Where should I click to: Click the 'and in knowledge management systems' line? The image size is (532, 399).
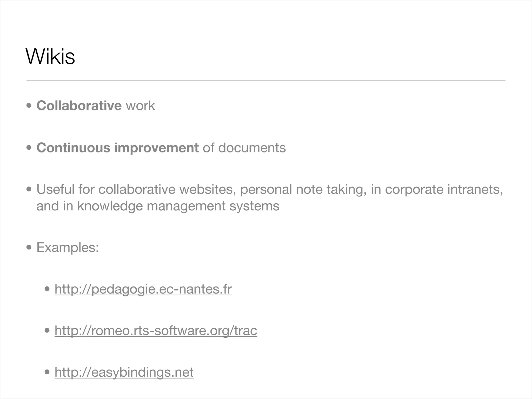coord(158,206)
